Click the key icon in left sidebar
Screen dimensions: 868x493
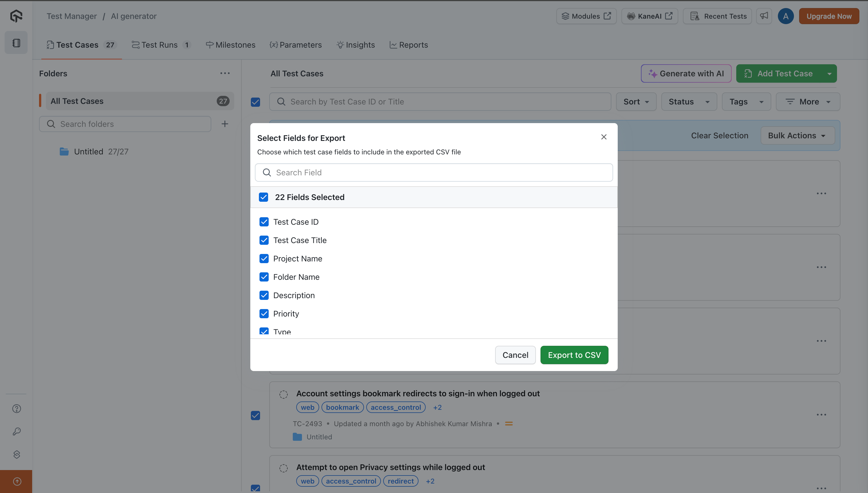click(17, 431)
